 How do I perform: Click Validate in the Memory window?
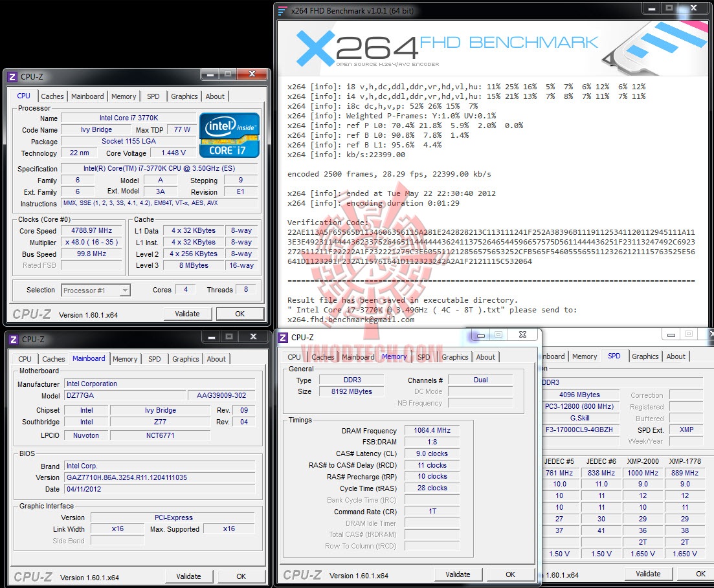pyautogui.click(x=458, y=575)
